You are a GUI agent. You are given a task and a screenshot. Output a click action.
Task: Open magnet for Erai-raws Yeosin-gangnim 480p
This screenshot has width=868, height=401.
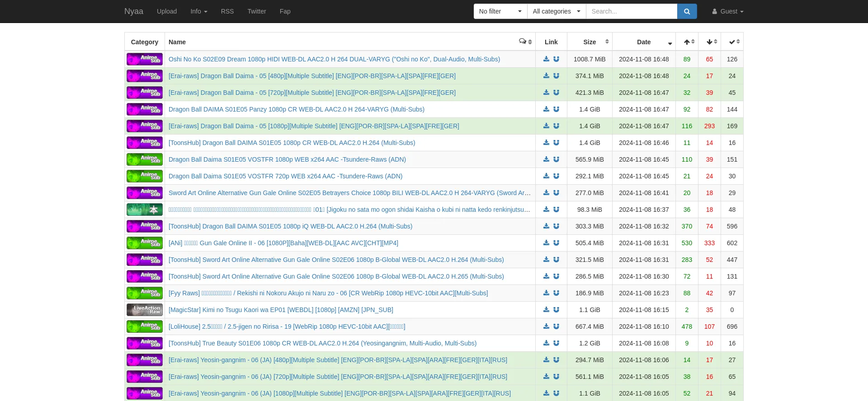coord(556,360)
